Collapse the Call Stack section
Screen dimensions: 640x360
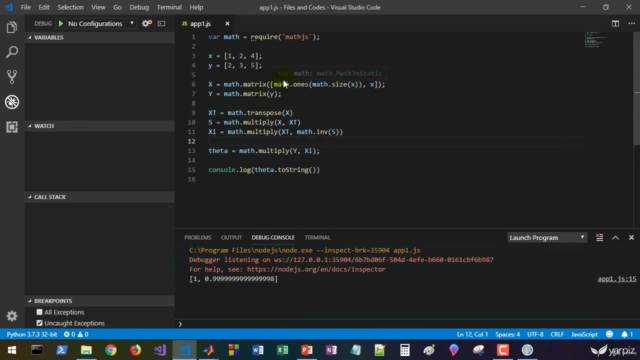click(x=99, y=197)
